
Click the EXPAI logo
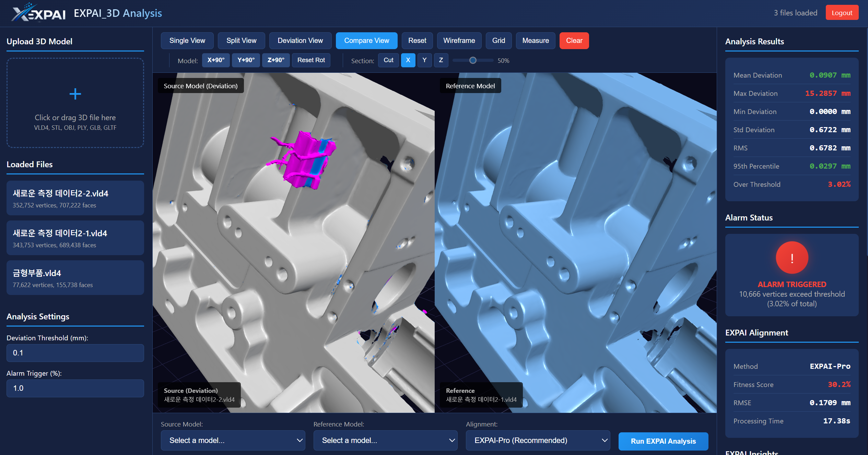click(x=38, y=13)
